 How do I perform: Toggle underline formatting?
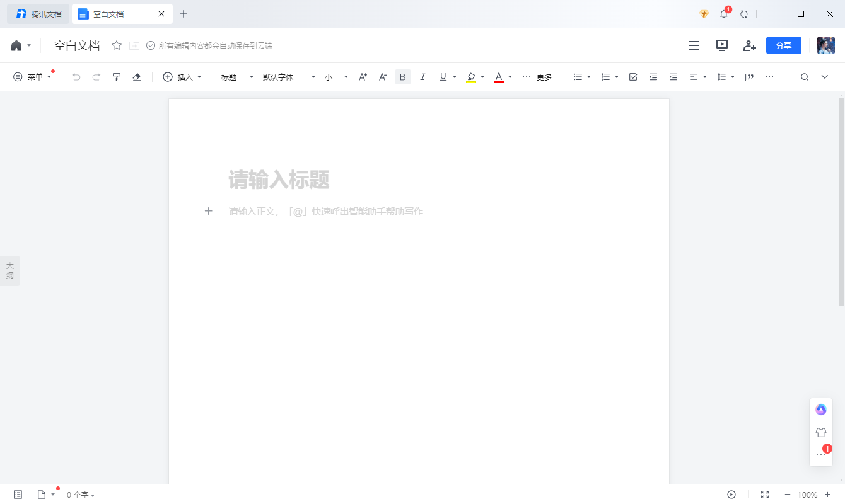(443, 76)
